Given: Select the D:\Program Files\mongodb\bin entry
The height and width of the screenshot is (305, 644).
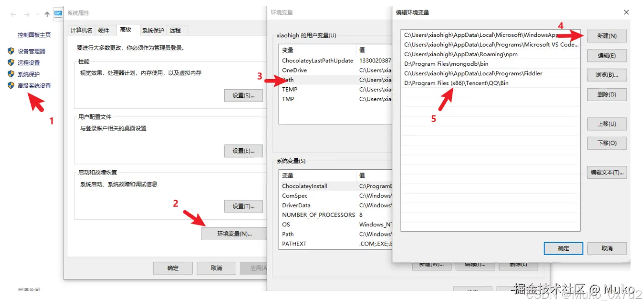Looking at the screenshot, I should [490, 64].
